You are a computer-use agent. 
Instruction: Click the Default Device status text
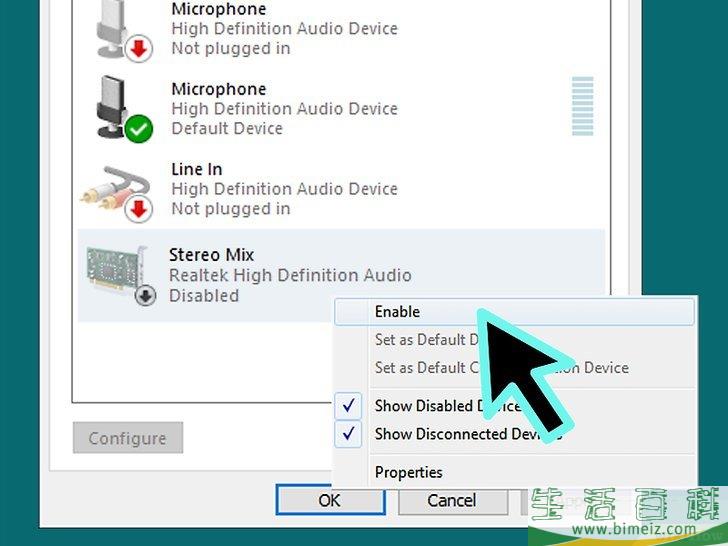tap(227, 129)
